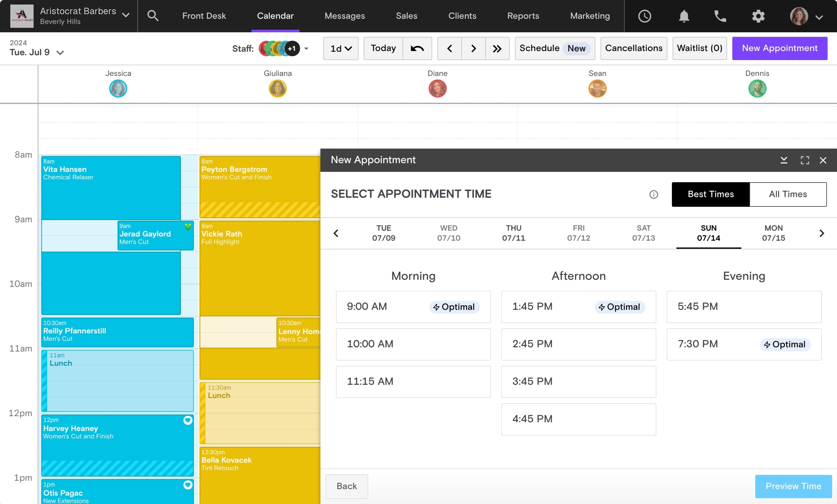This screenshot has height=504, width=837.
Task: Open the Messages tab
Action: click(x=344, y=16)
